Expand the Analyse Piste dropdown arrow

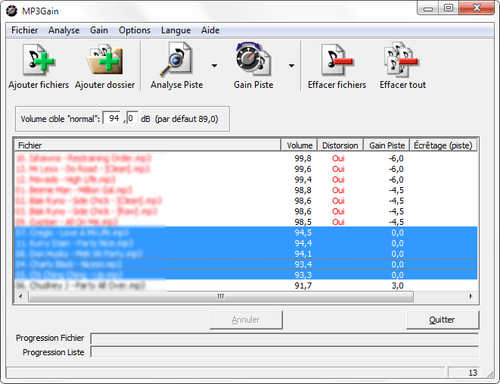[214, 66]
